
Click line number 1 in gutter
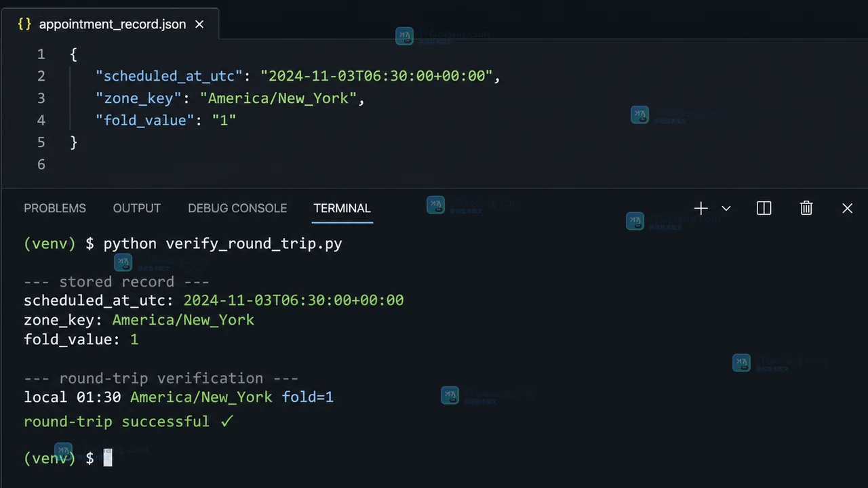pyautogui.click(x=41, y=54)
